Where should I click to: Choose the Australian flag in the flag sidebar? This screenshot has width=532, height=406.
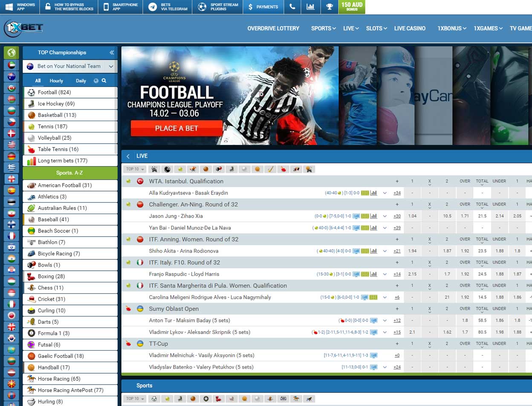tap(12, 77)
